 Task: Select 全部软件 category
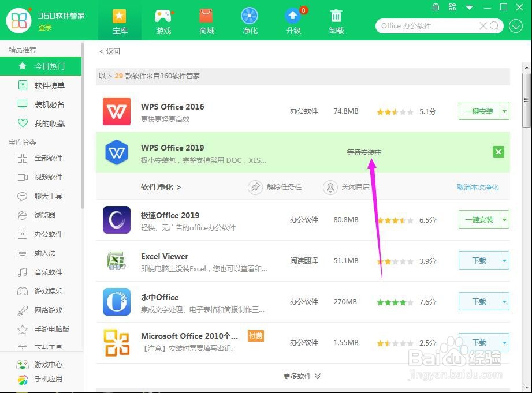tap(40, 158)
